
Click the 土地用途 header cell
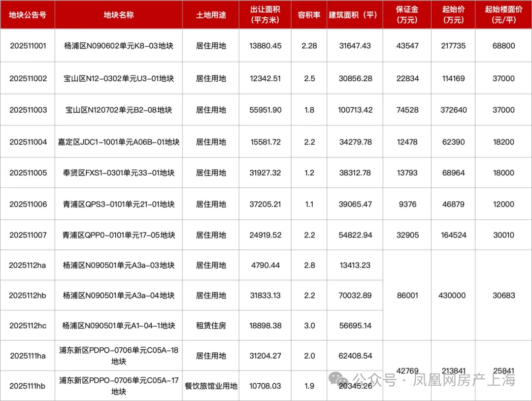[x=211, y=15]
